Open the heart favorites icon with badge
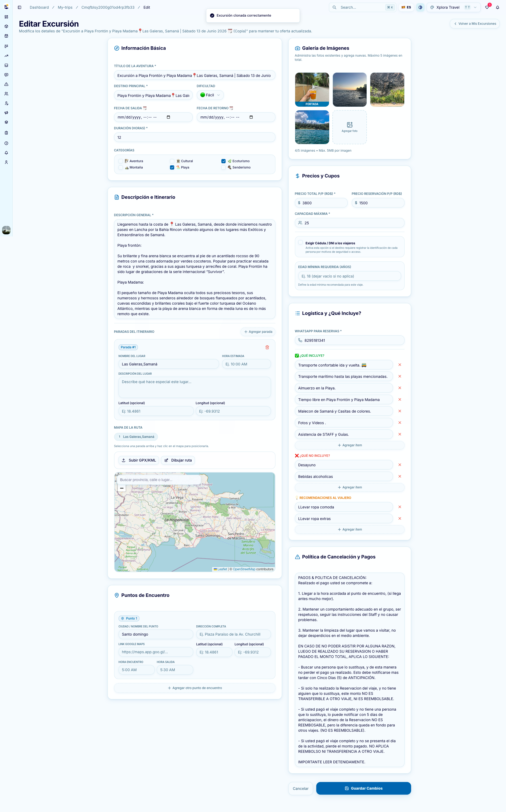 (487, 7)
